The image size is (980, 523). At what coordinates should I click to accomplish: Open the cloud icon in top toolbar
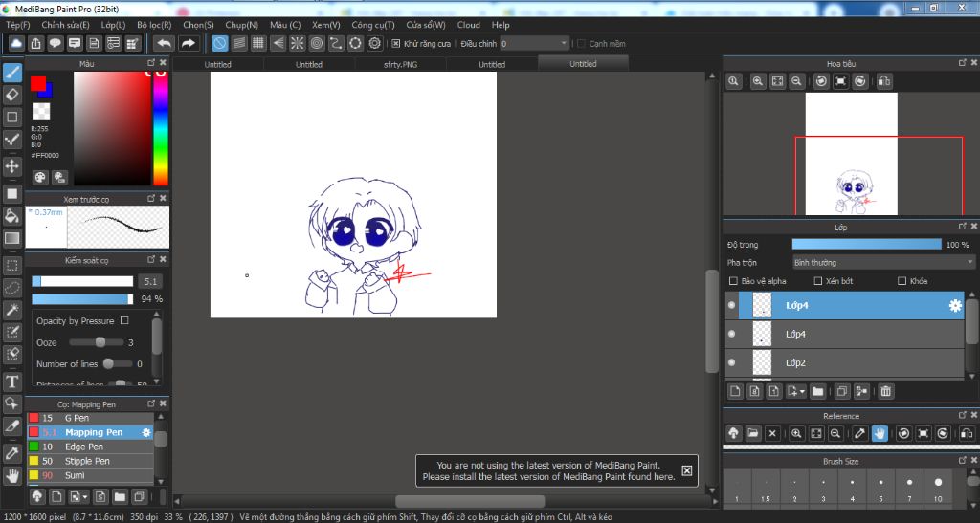[16, 43]
